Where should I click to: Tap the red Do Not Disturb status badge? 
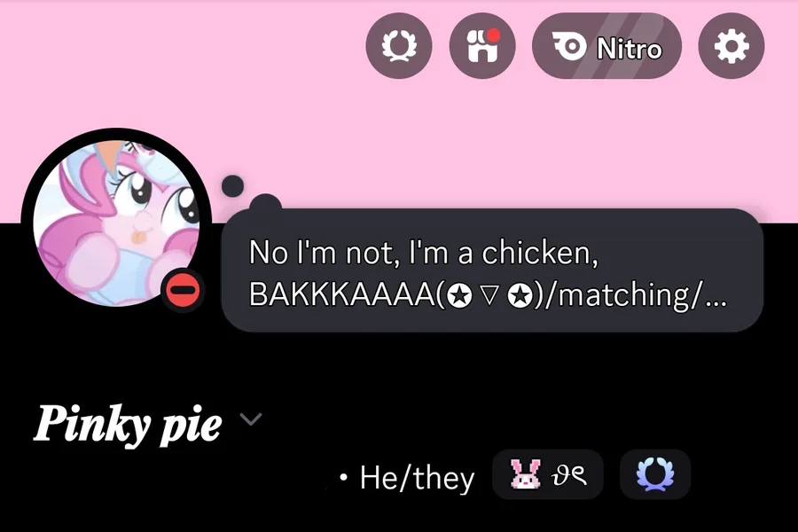[184, 290]
